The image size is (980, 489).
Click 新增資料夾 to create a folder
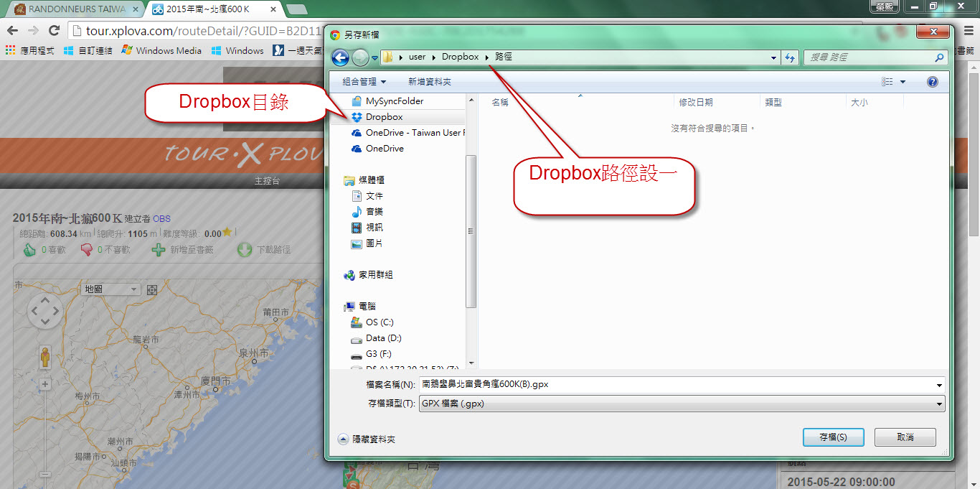coord(430,82)
